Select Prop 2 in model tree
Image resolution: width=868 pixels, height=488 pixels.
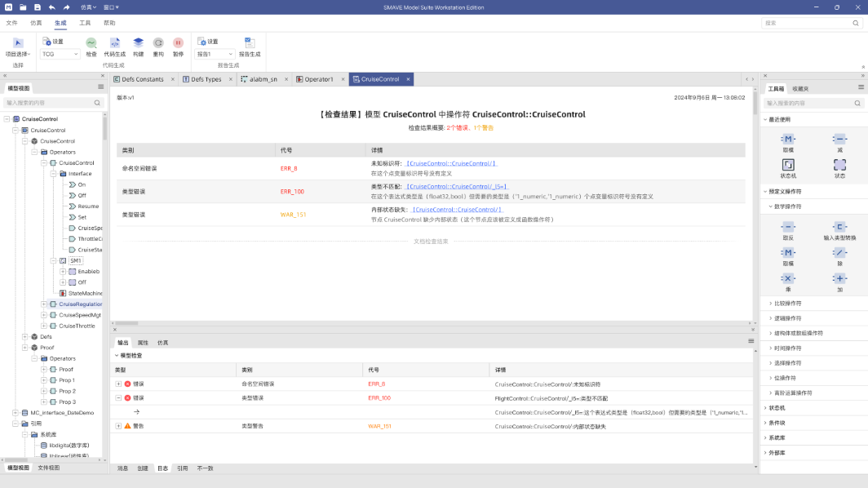point(67,391)
